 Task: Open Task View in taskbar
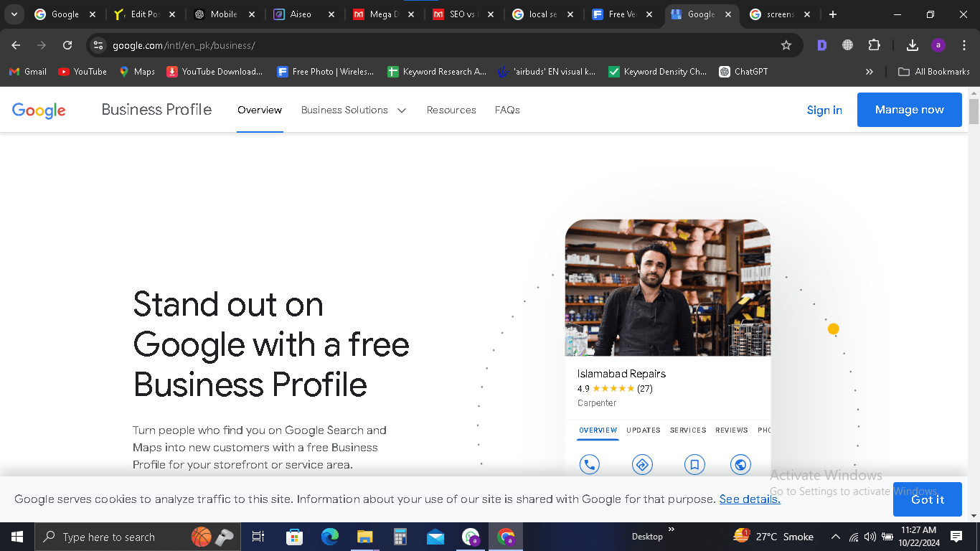(x=258, y=537)
